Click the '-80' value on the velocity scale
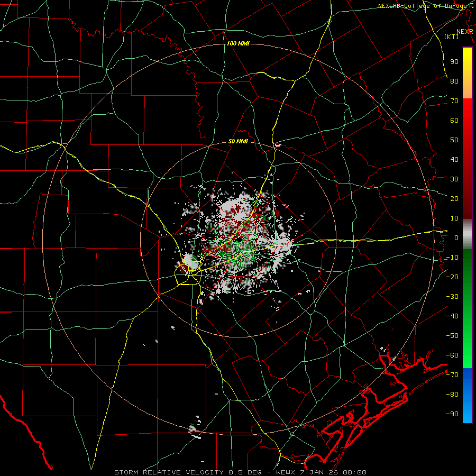 tap(452, 395)
